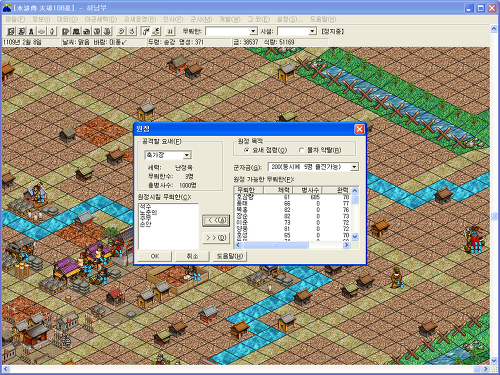This screenshot has height=375, width=500.
Task: Open the 인사(P) menu
Action: tap(173, 19)
